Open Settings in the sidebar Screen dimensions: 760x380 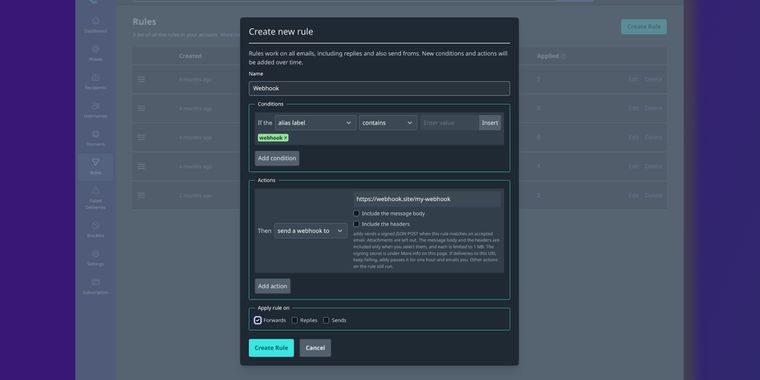tap(95, 257)
